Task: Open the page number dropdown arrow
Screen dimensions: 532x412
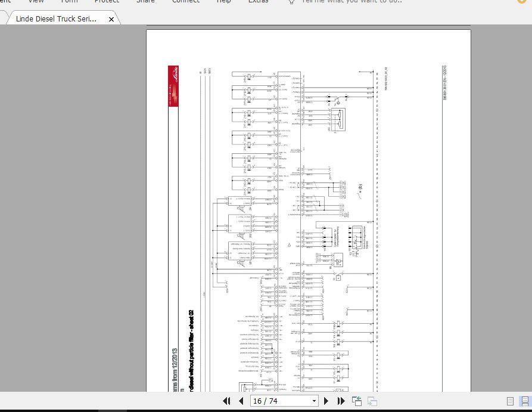Action: pyautogui.click(x=314, y=401)
